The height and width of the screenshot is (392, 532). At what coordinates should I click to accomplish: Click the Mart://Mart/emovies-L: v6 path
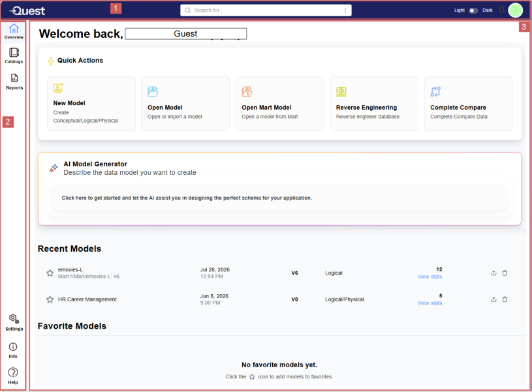point(89,277)
